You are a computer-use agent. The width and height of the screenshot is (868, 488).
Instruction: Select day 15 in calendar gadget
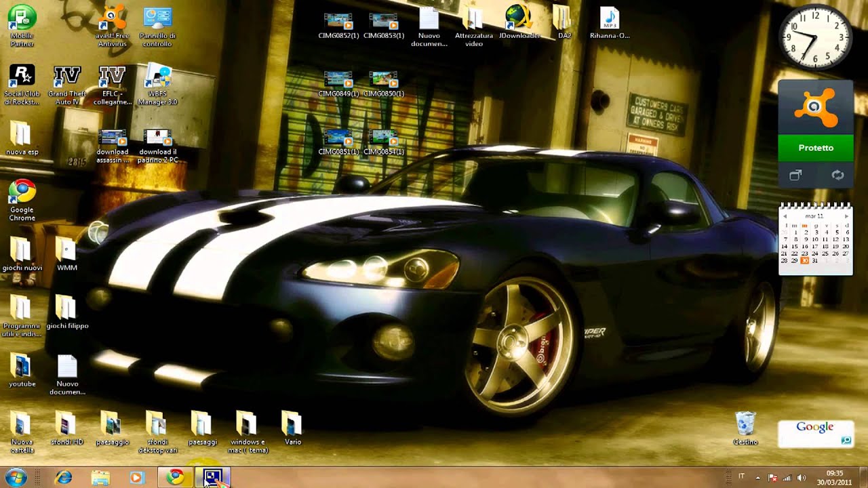795,246
